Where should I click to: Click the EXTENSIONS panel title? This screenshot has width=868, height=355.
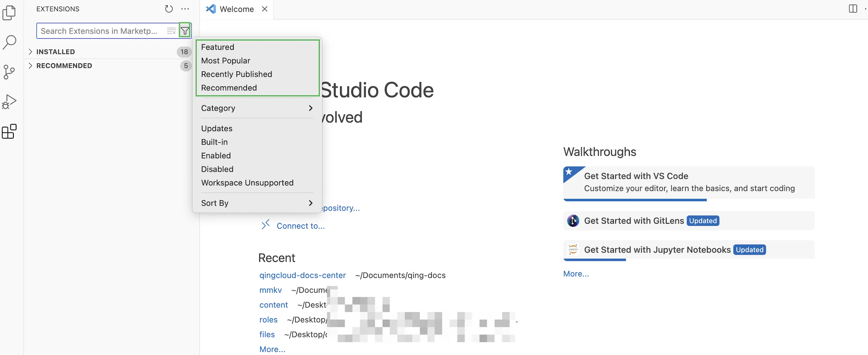[58, 9]
